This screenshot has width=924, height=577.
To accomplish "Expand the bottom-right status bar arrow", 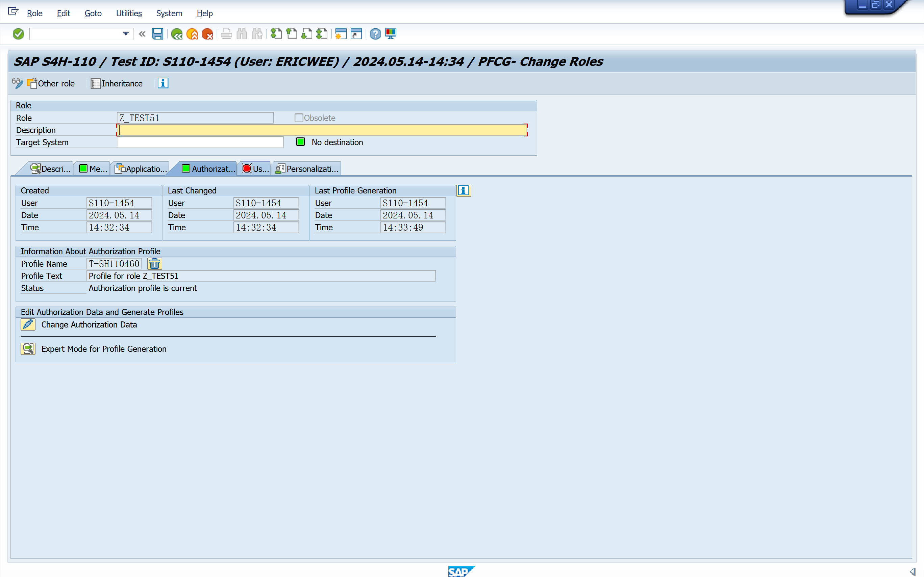I will (x=913, y=571).
